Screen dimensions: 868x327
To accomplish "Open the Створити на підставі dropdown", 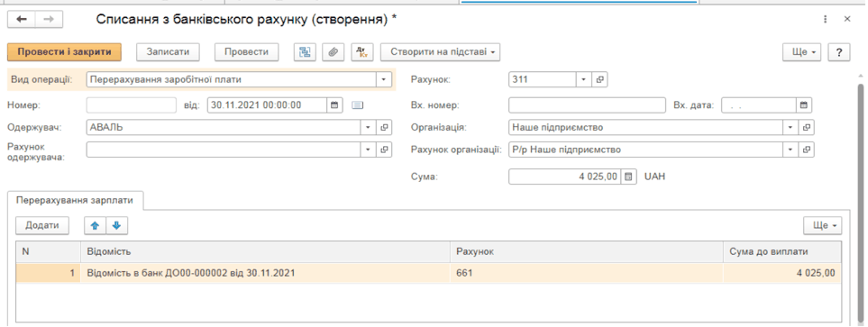I will pyautogui.click(x=441, y=52).
